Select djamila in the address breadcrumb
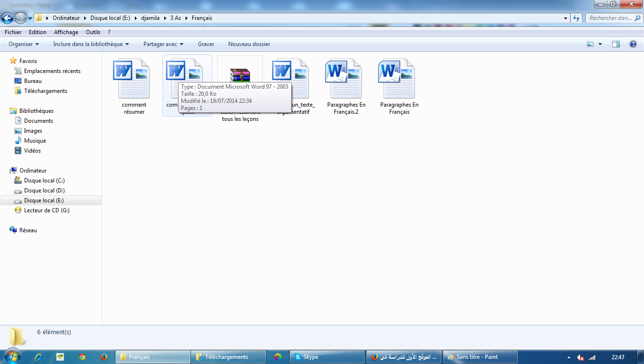This screenshot has height=364, width=644. pos(151,18)
